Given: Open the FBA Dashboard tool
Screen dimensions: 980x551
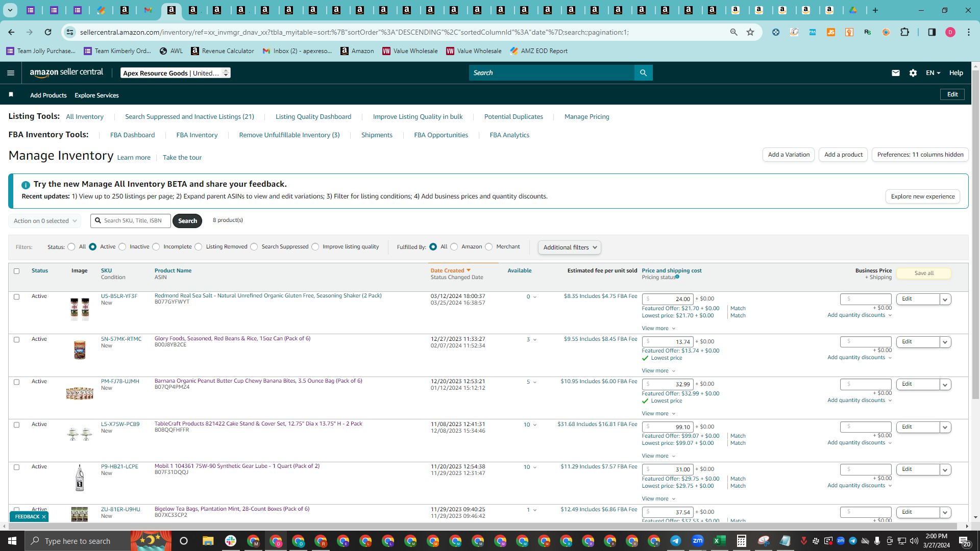Looking at the screenshot, I should click(132, 135).
